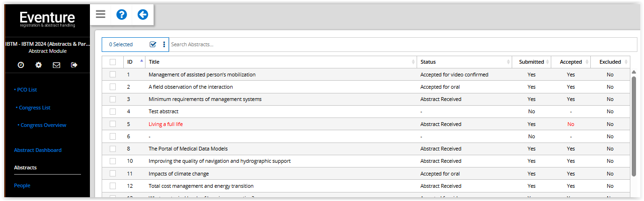Open the help question mark icon

coord(121,15)
